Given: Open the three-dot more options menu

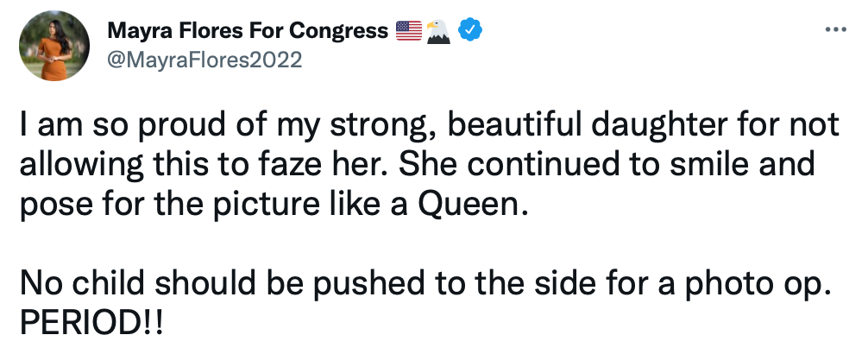Looking at the screenshot, I should [835, 30].
